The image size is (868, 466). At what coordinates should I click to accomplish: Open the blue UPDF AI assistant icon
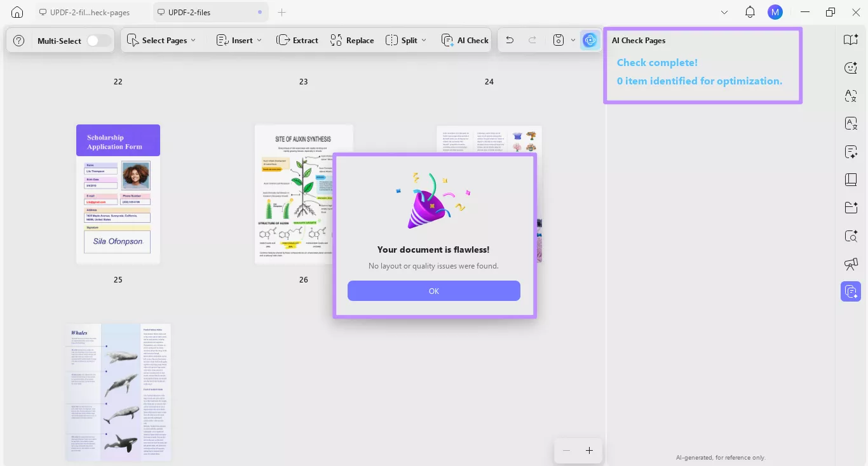(590, 41)
